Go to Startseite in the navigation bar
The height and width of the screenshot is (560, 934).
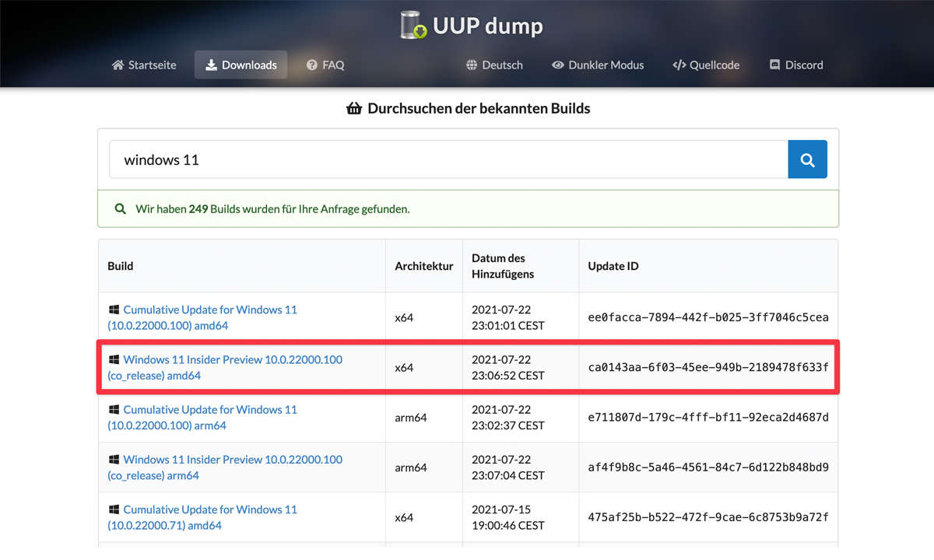(144, 65)
